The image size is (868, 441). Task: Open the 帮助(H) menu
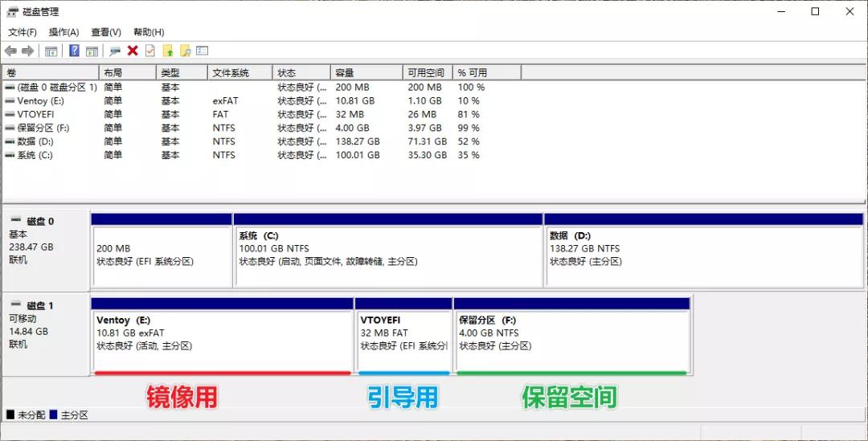(149, 32)
